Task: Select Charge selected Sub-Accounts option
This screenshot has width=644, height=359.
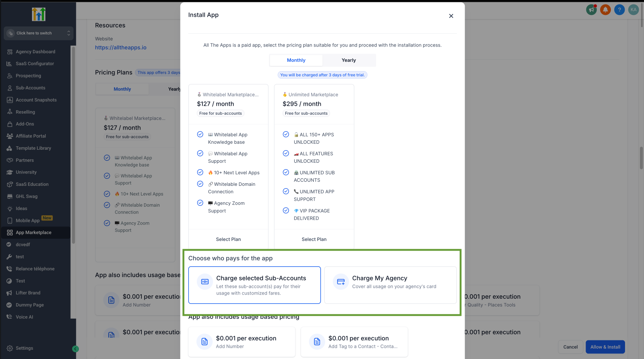Action: (x=254, y=285)
